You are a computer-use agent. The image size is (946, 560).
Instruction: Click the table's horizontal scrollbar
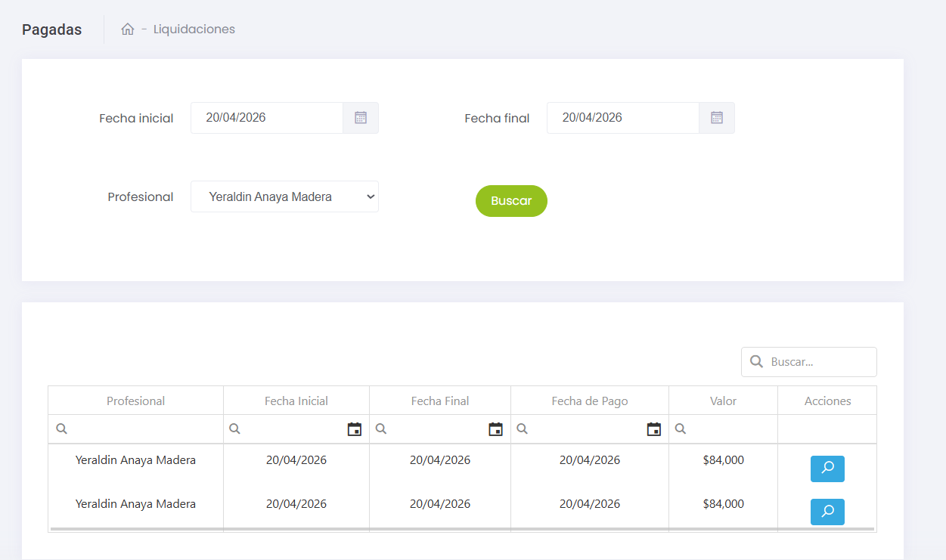click(x=462, y=529)
